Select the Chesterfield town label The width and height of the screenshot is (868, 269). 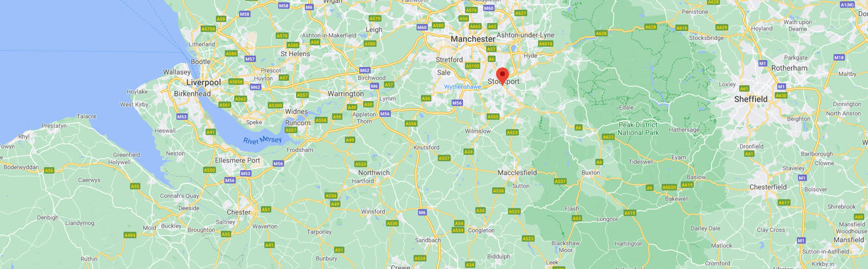click(768, 187)
